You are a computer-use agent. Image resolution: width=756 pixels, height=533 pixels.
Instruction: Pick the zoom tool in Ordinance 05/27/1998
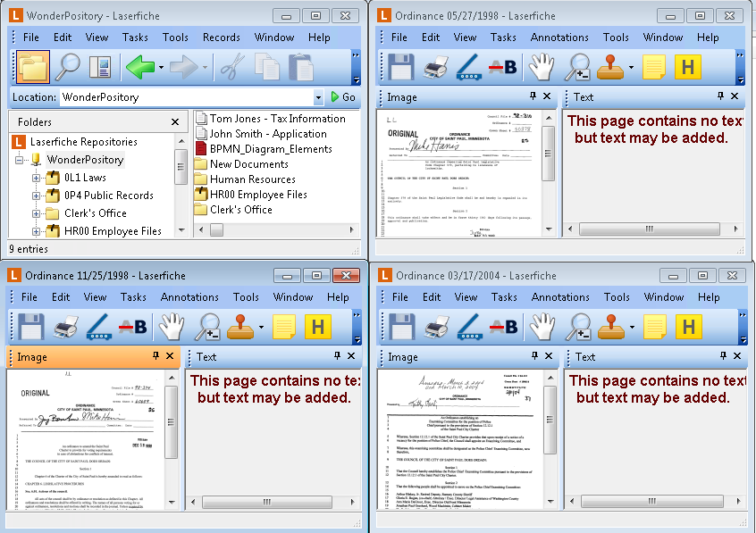pyautogui.click(x=577, y=67)
